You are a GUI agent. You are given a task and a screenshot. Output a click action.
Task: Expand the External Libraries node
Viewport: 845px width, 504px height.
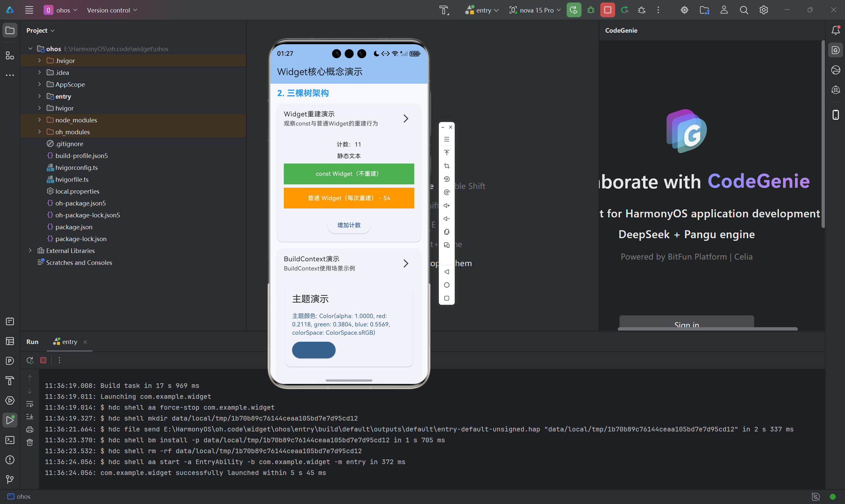[x=30, y=251]
